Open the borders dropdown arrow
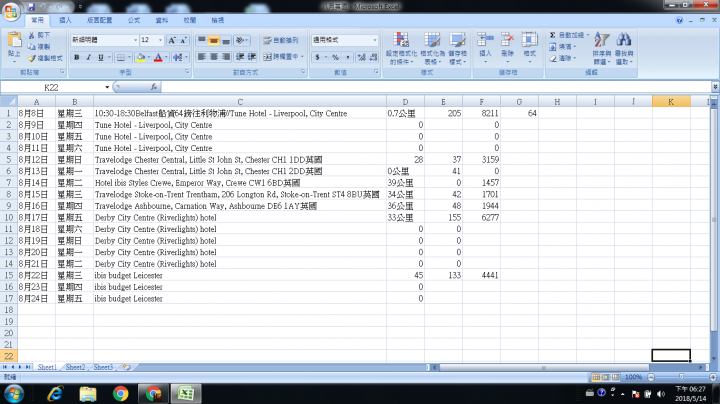Viewport: 720px width, 404px height. [129, 57]
